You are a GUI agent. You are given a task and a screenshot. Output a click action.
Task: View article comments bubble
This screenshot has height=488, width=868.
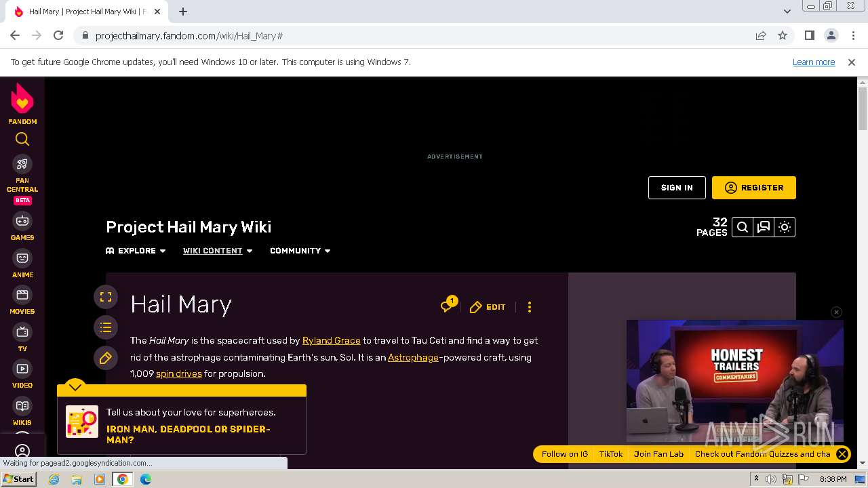[x=448, y=305]
